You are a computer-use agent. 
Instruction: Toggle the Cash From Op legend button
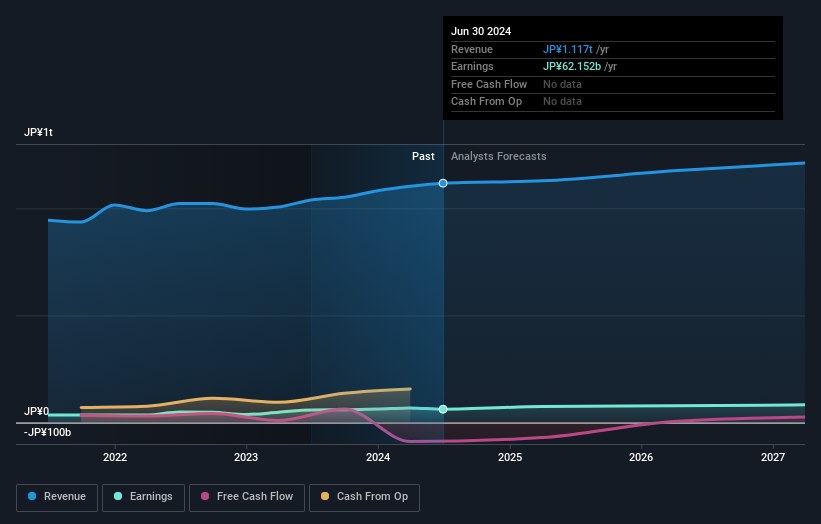[x=364, y=497]
